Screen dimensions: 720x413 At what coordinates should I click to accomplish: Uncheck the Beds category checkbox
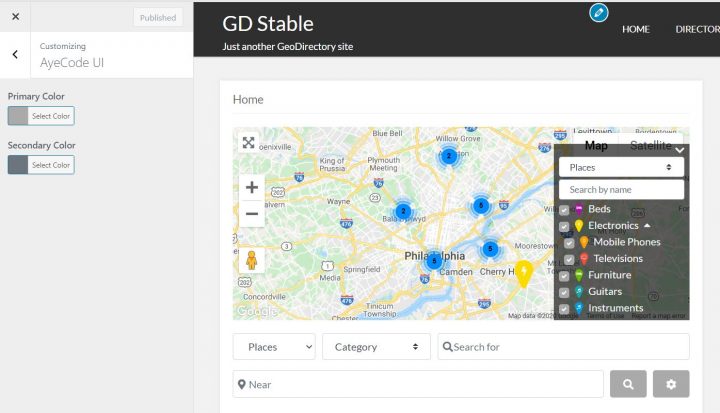click(x=564, y=210)
